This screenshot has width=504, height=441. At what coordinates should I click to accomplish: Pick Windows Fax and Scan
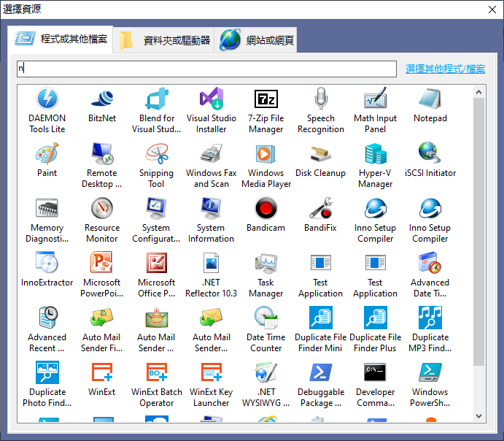212,153
